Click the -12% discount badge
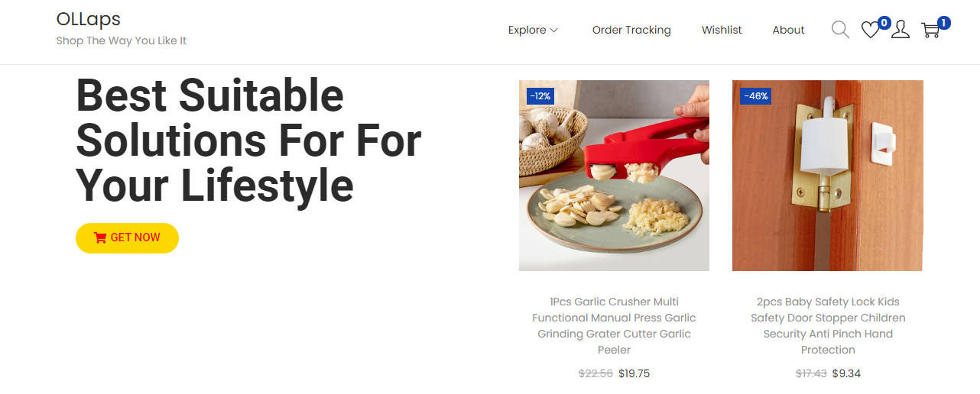Screen dimensions: 980x394 [541, 96]
